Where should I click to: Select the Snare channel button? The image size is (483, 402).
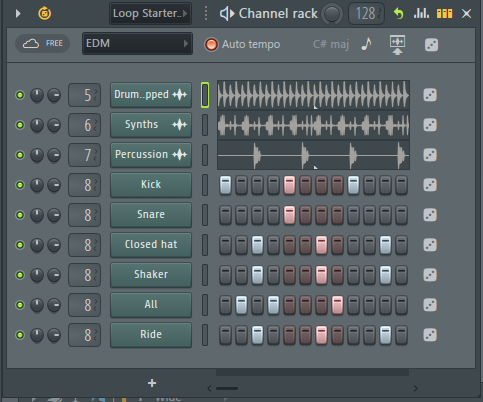[x=151, y=215]
